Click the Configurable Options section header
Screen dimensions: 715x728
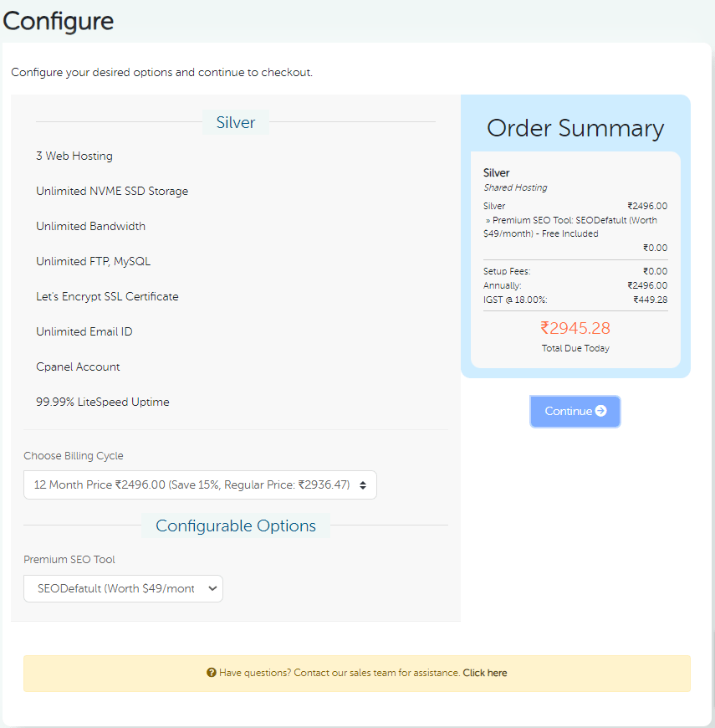[x=236, y=525]
